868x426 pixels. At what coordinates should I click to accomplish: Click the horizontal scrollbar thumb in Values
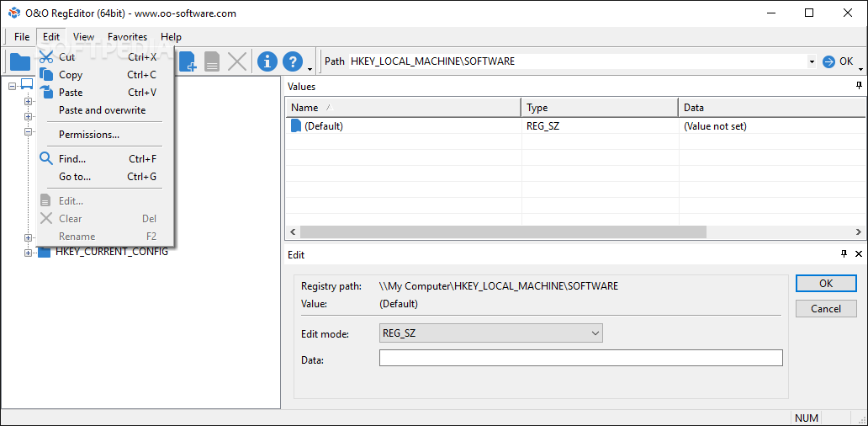point(503,232)
